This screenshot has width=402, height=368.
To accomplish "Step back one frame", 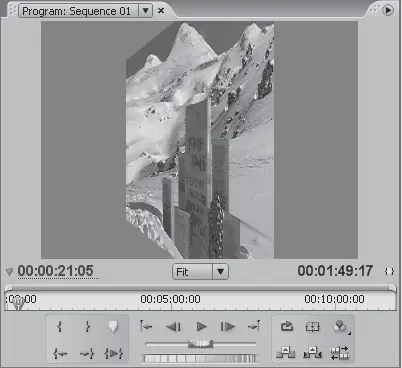I will pyautogui.click(x=173, y=327).
